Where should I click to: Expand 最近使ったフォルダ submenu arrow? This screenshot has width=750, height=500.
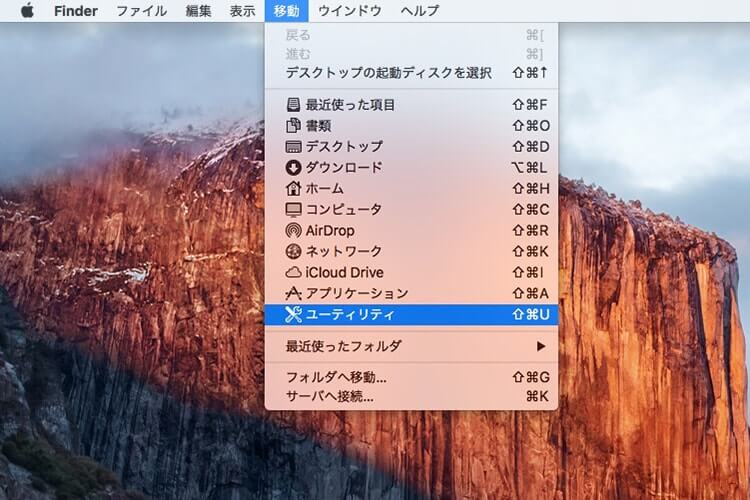coord(540,346)
